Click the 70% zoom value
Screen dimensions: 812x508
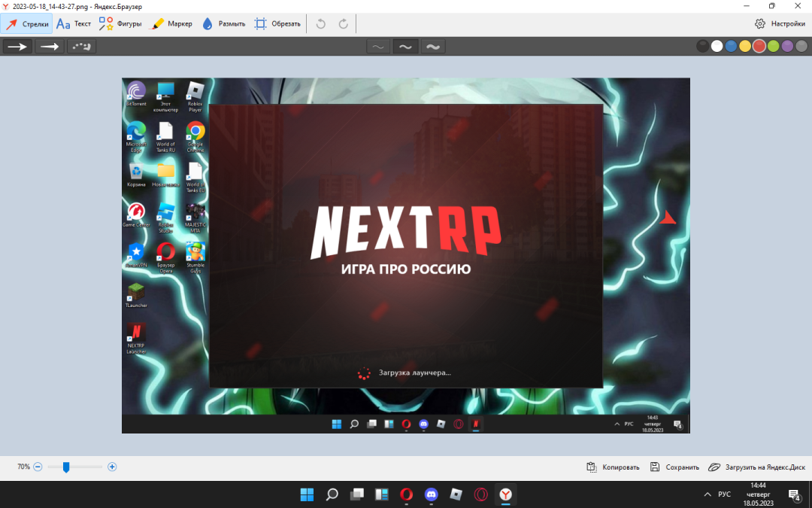coord(24,467)
